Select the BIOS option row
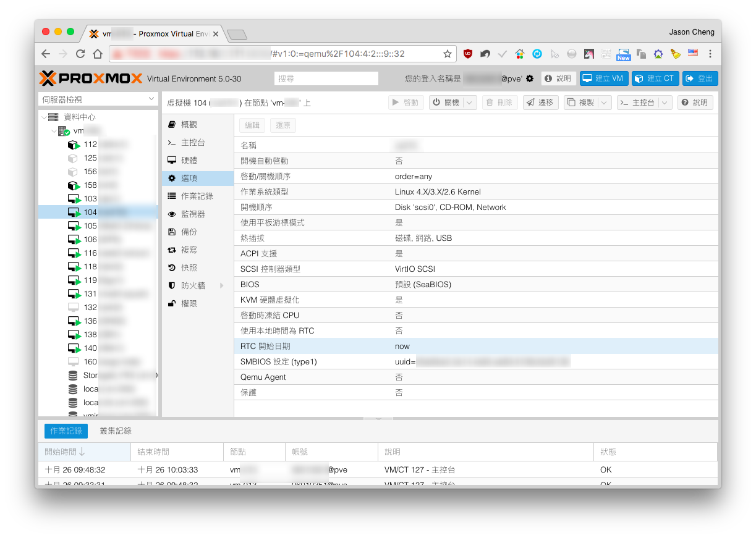The width and height of the screenshot is (756, 538). 476,284
